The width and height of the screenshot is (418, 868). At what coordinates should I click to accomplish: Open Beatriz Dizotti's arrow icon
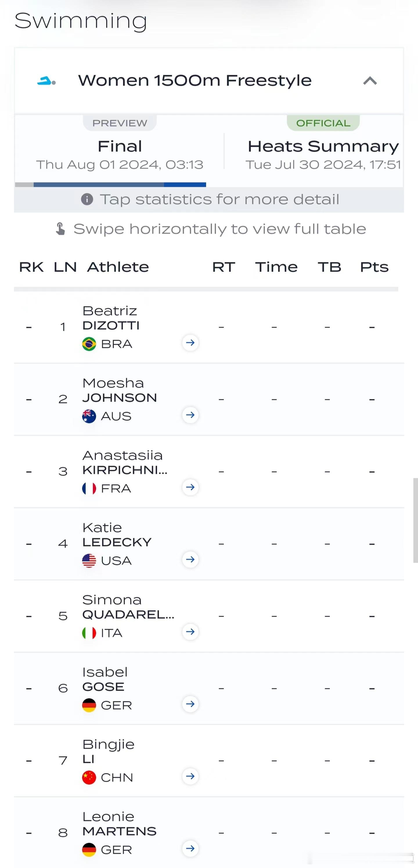pos(190,343)
